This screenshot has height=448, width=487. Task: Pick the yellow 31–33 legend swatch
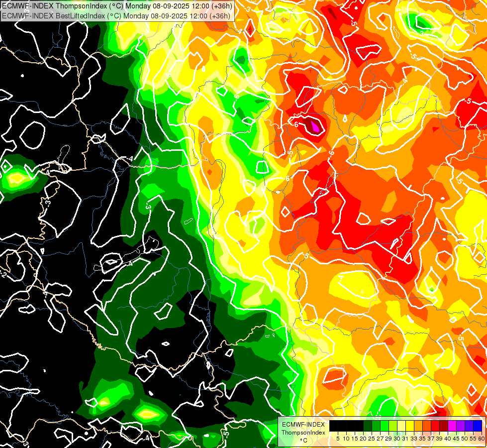pyautogui.click(x=410, y=426)
